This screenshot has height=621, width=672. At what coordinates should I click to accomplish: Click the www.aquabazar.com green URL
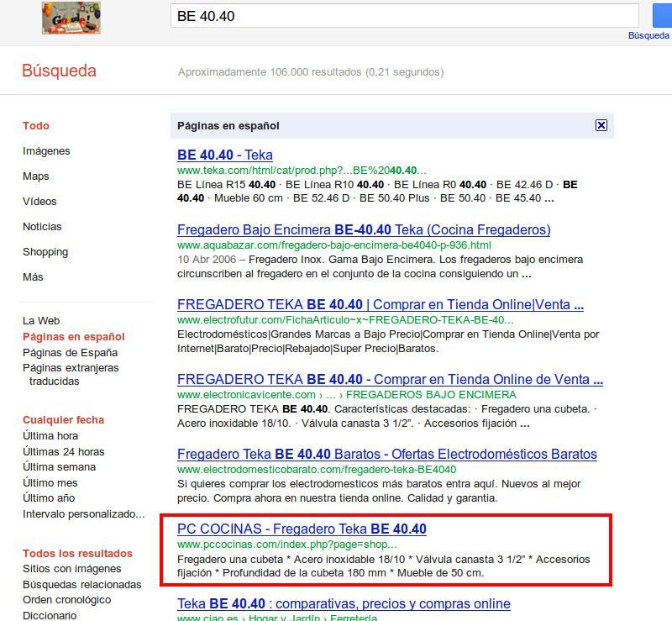click(334, 245)
